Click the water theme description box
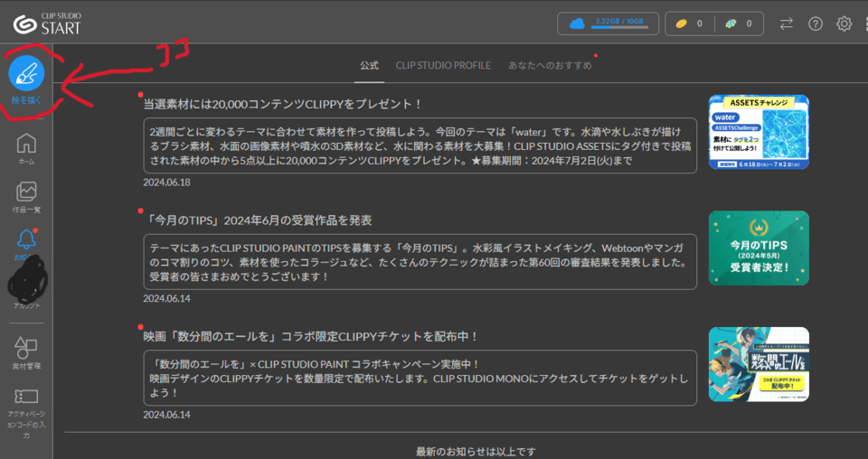 (420, 145)
